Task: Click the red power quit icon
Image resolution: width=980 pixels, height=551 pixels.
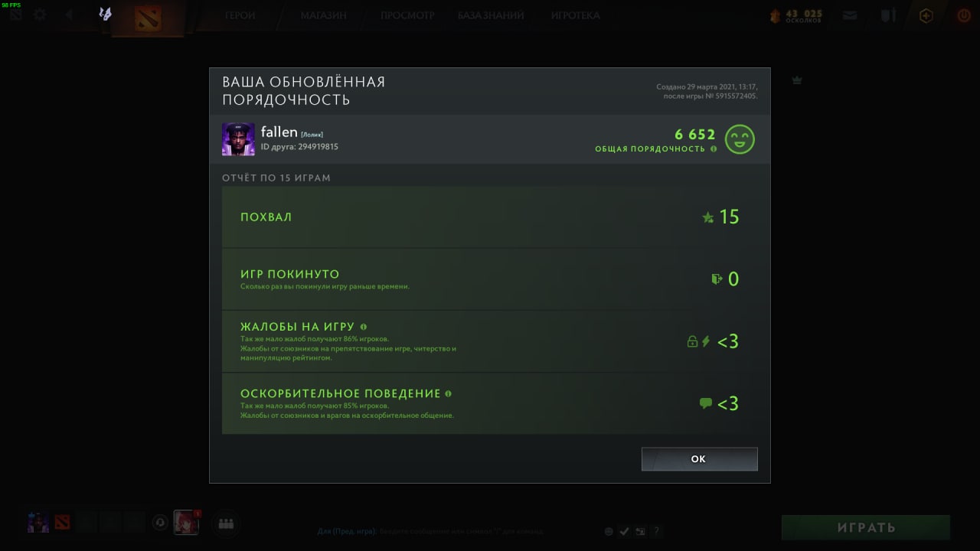Action: point(963,15)
